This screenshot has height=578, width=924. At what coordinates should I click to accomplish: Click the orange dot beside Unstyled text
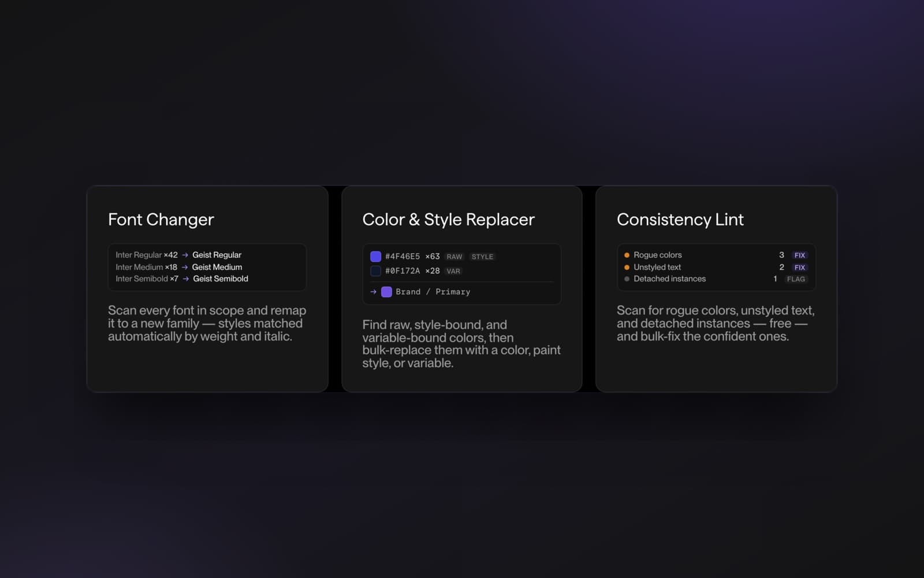coord(627,267)
